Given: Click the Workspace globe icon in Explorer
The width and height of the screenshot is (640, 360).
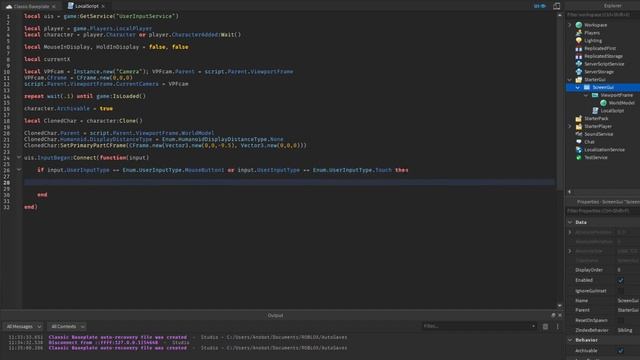Looking at the screenshot, I should tap(578, 25).
